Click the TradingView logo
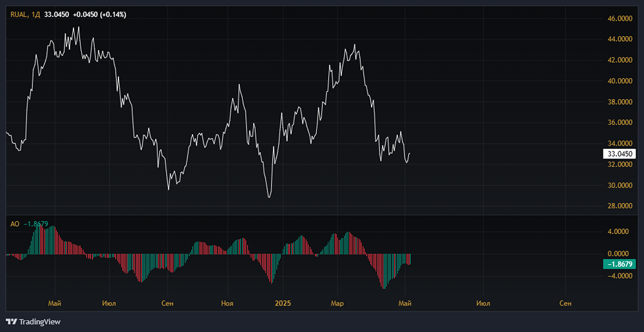 coord(33,322)
